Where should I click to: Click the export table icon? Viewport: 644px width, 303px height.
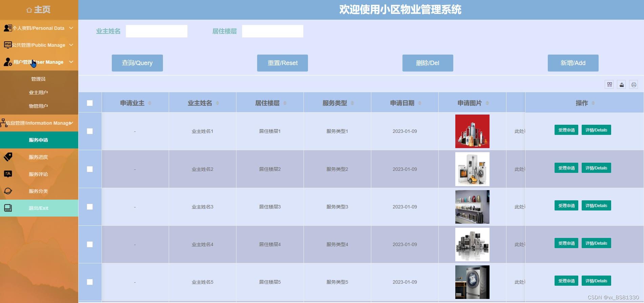622,85
